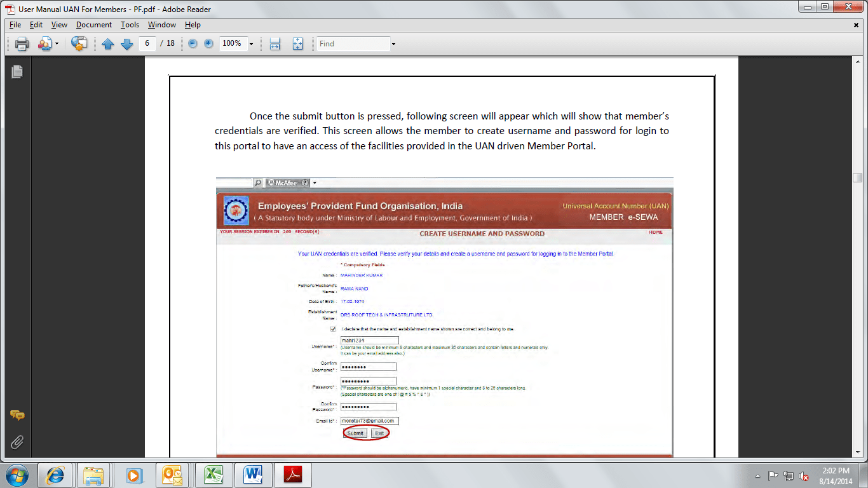Open the File menu

[15, 25]
